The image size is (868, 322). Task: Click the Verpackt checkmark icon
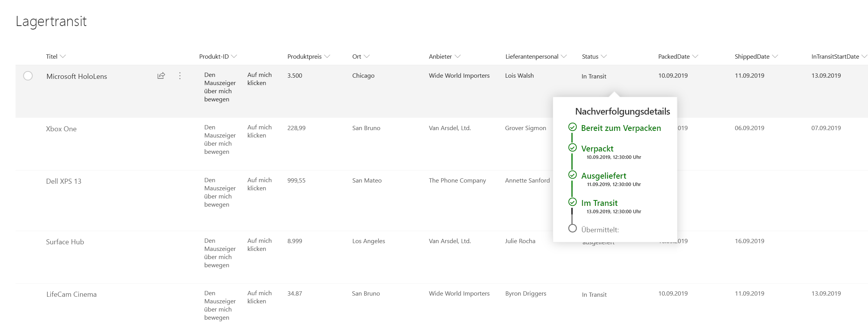(572, 148)
